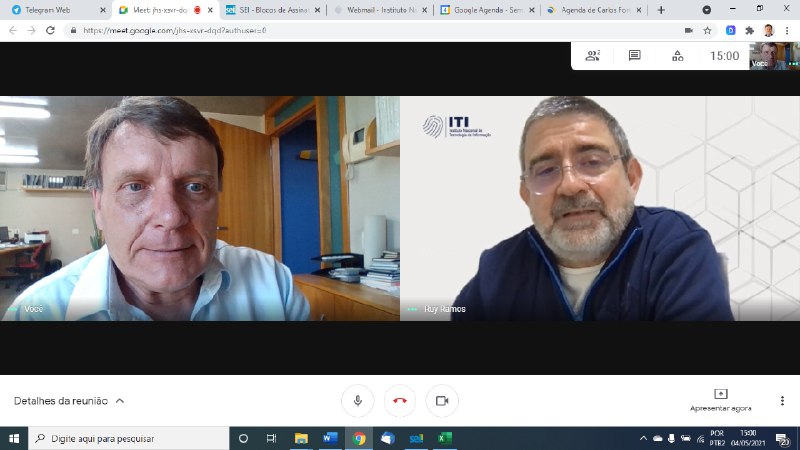800x450 pixels.
Task: Switch to the Telegram Web tab
Action: click(54, 10)
